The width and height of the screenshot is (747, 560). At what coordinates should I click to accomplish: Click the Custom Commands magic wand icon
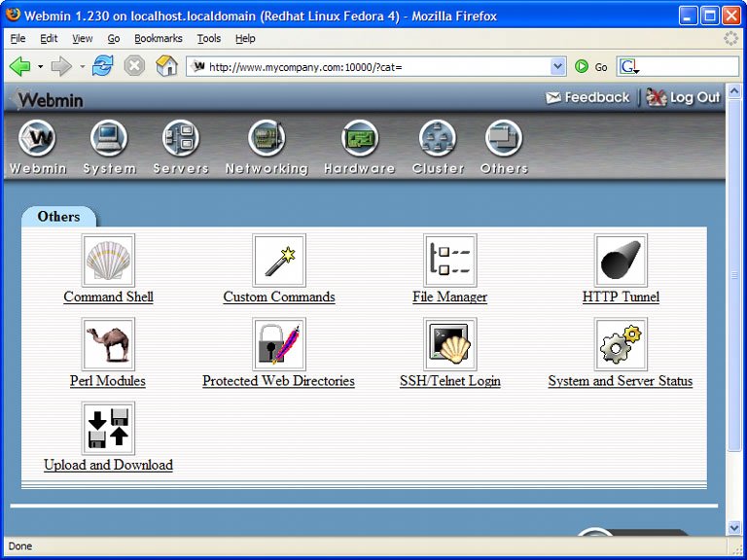pyautogui.click(x=279, y=261)
